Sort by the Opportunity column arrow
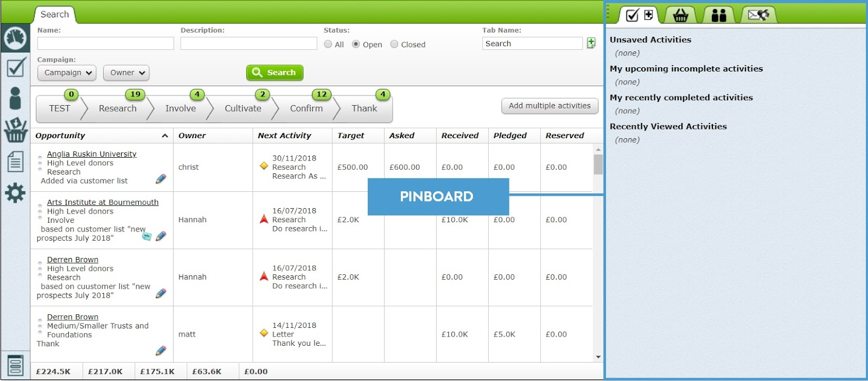Screen dimensions: 868x381 pos(165,136)
